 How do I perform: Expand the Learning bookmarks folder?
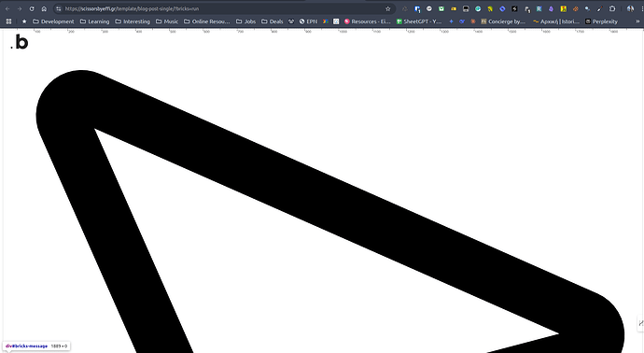click(95, 21)
